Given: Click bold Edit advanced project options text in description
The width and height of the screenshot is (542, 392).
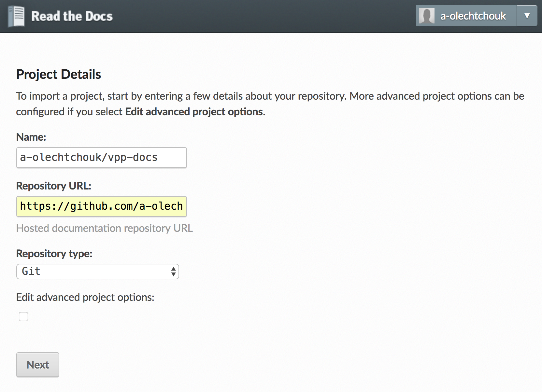Looking at the screenshot, I should (194, 112).
